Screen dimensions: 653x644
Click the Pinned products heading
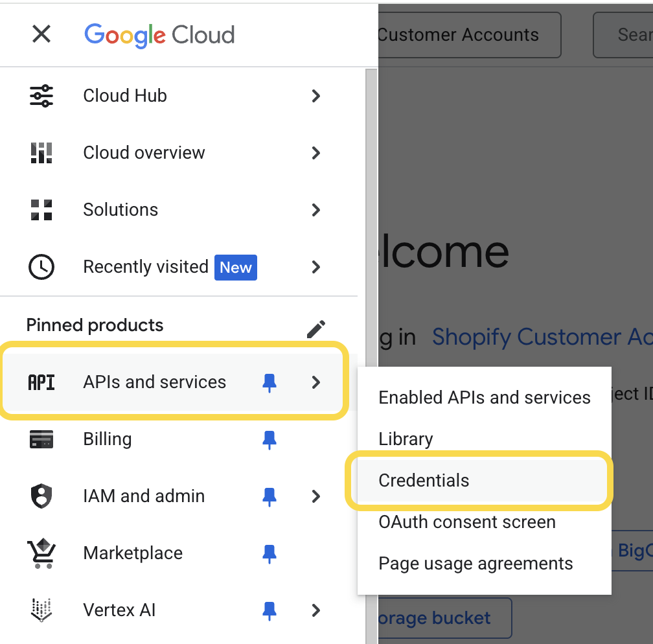tap(95, 325)
